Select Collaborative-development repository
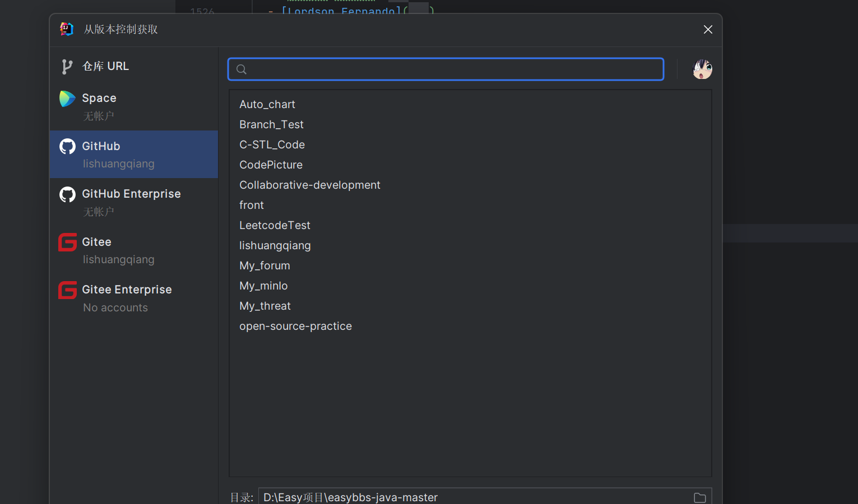 point(309,185)
